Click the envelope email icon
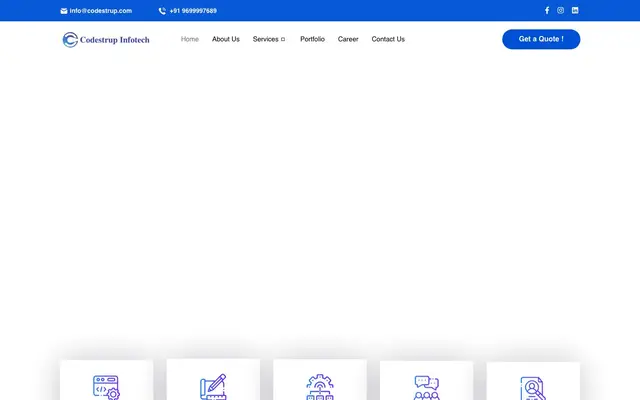Viewport: 640px width, 400px height. coord(64,11)
